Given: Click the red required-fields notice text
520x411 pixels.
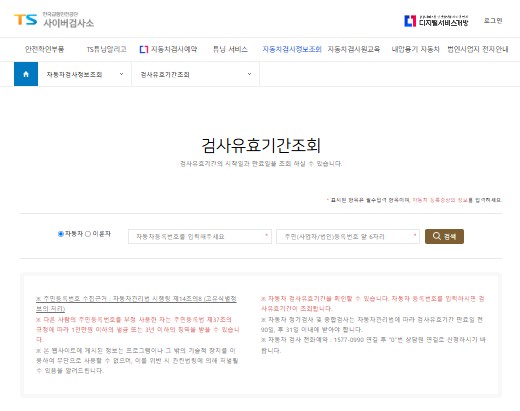Looking at the screenshot, I should click(440, 200).
